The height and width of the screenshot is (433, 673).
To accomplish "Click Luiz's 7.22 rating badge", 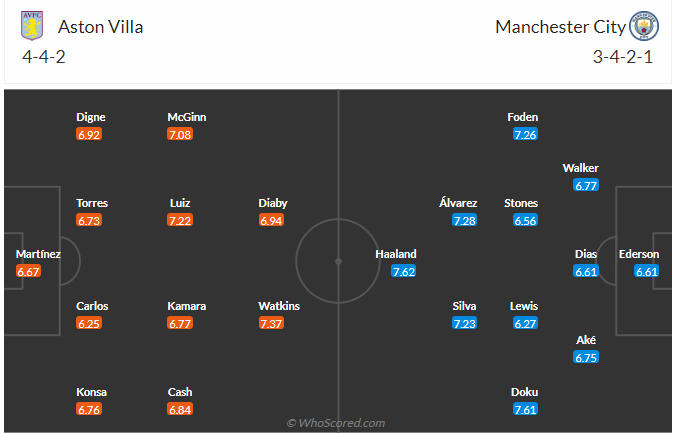I will pos(180,220).
